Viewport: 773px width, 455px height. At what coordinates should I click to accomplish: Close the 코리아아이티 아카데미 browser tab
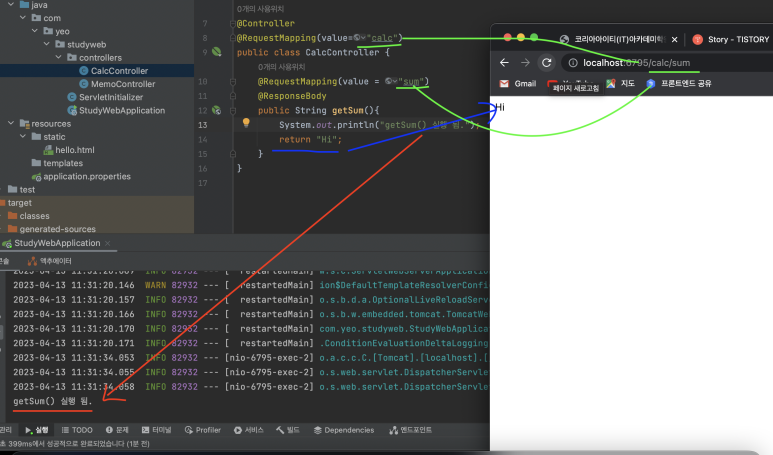674,39
